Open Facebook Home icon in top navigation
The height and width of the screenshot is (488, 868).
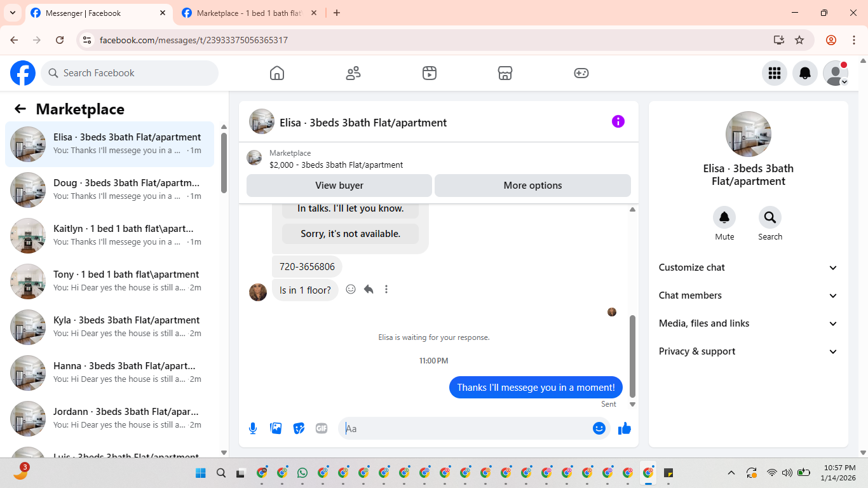click(277, 73)
